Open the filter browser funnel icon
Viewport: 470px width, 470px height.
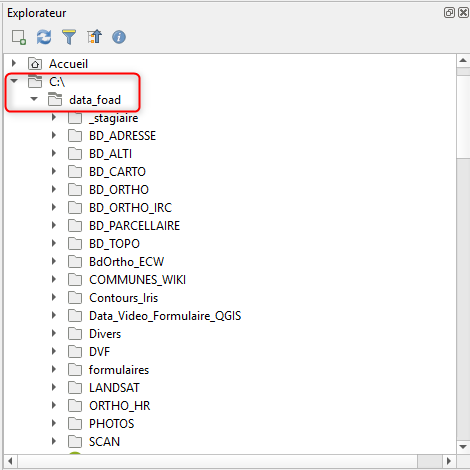point(69,37)
